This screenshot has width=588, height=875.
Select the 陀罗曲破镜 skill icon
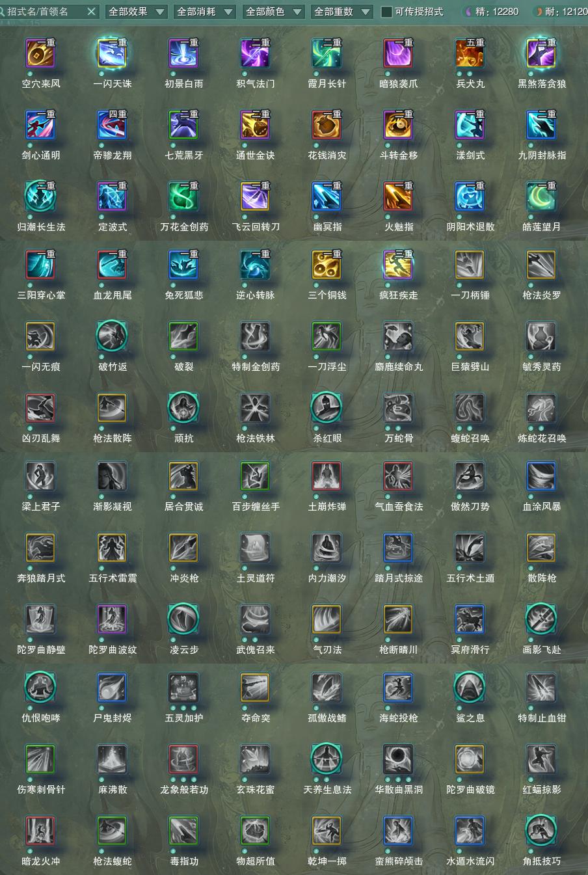pos(470,760)
